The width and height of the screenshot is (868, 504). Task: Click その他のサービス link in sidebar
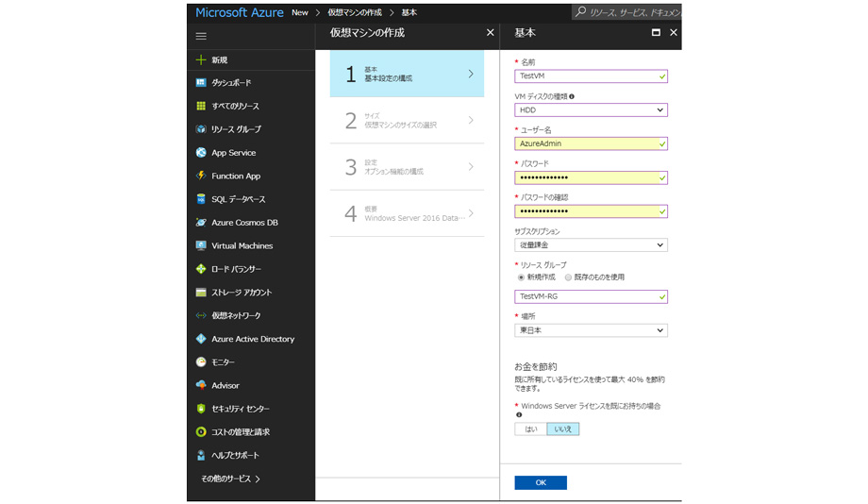[230, 479]
